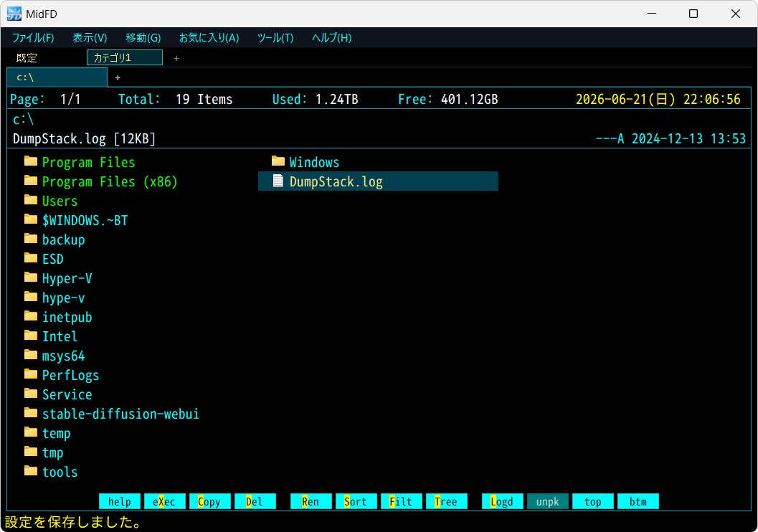Click the Ren function button
Image resolution: width=758 pixels, height=532 pixels.
point(311,502)
